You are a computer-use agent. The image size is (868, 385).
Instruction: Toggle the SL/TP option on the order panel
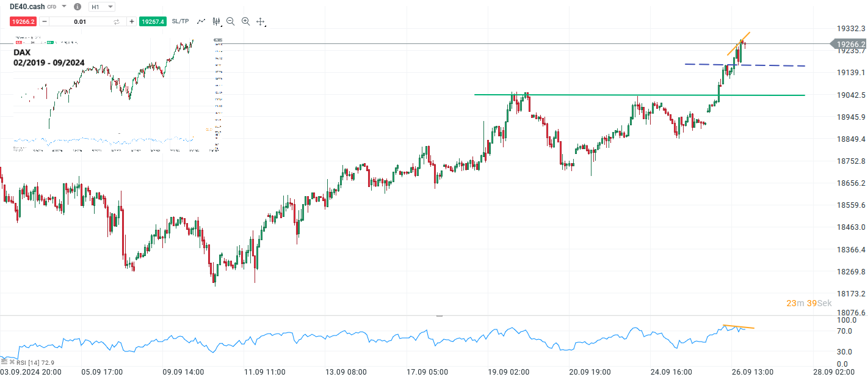179,21
